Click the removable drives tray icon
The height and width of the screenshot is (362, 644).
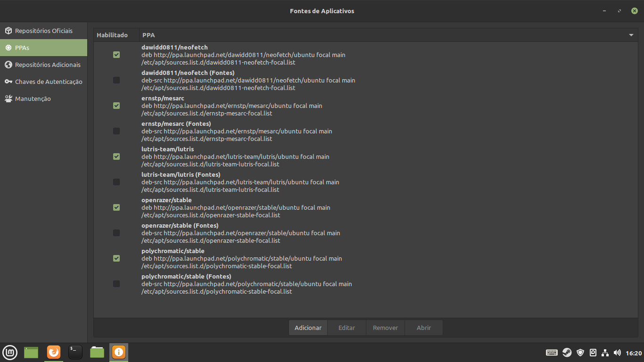click(593, 353)
